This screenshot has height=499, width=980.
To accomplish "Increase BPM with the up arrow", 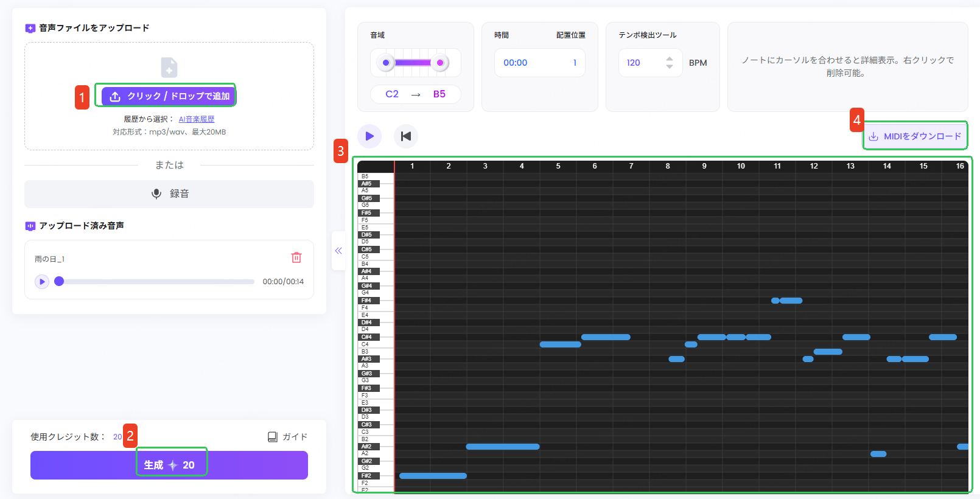I will pyautogui.click(x=670, y=58).
